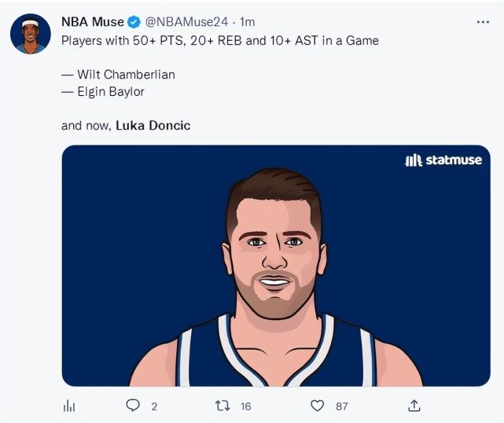Click the blue verified badge
504x423 pixels.
pos(134,22)
